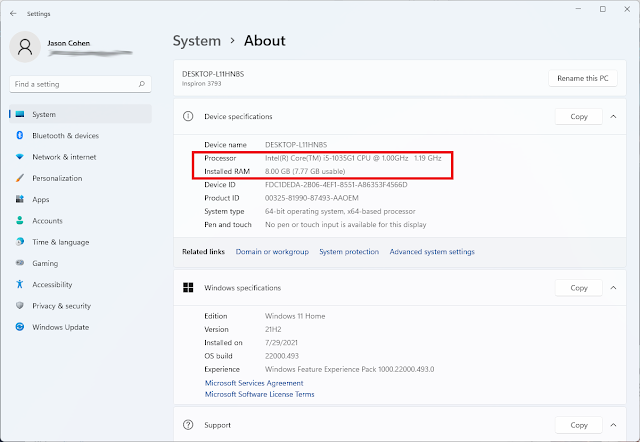Click the Installed RAM value 8.00 GB
Image resolution: width=640 pixels, height=442 pixels.
coord(305,171)
